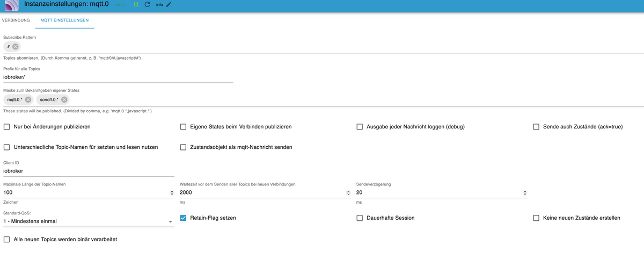The image size is (644, 273).
Task: Click into the Client ID field
Action: coord(89,171)
